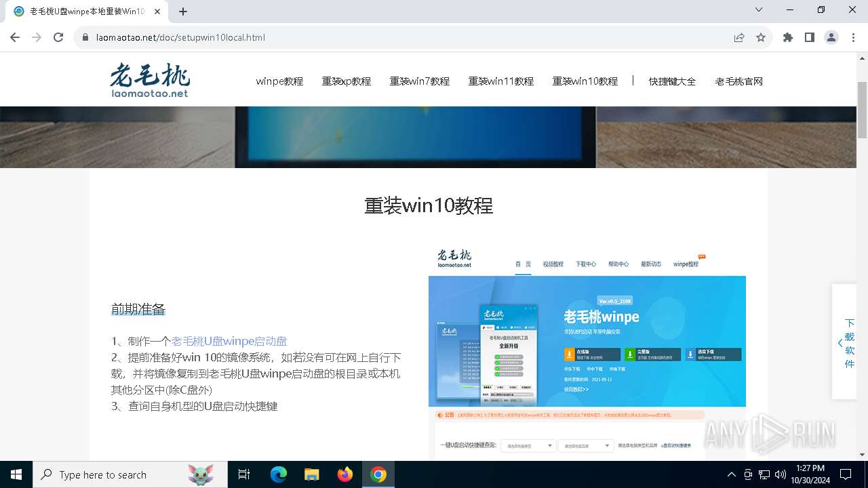The height and width of the screenshot is (488, 868).
Task: Open the Chrome profile avatar
Action: pos(831,37)
